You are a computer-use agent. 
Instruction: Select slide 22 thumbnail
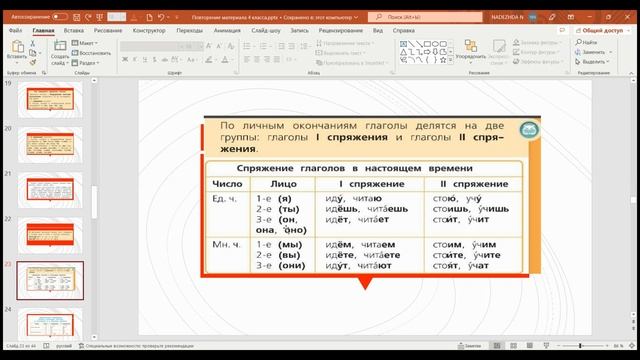50,235
